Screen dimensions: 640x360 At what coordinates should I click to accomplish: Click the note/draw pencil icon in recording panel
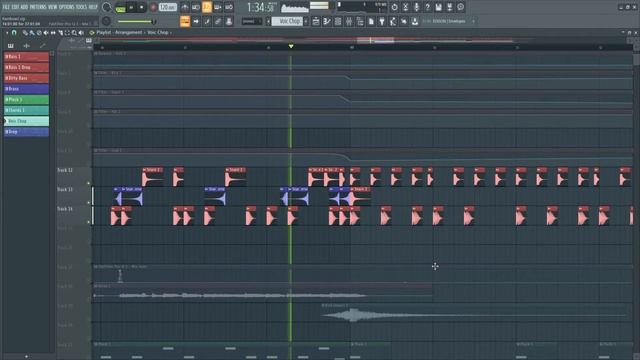(207, 21)
